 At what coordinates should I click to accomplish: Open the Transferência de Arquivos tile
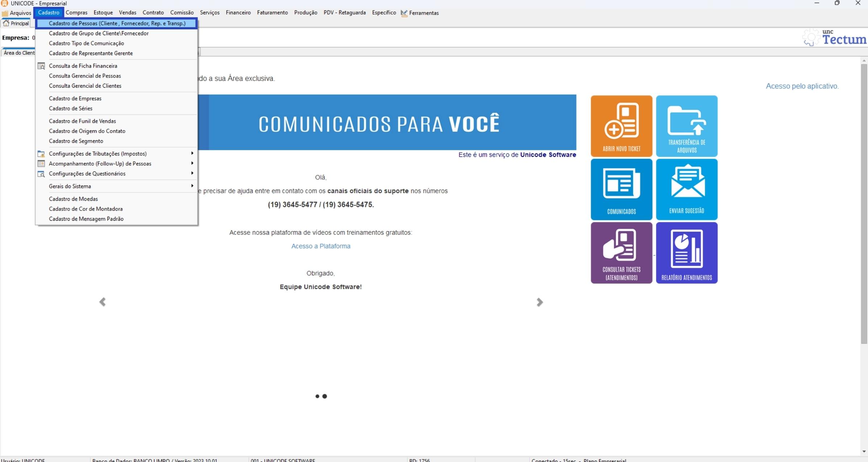[686, 126]
